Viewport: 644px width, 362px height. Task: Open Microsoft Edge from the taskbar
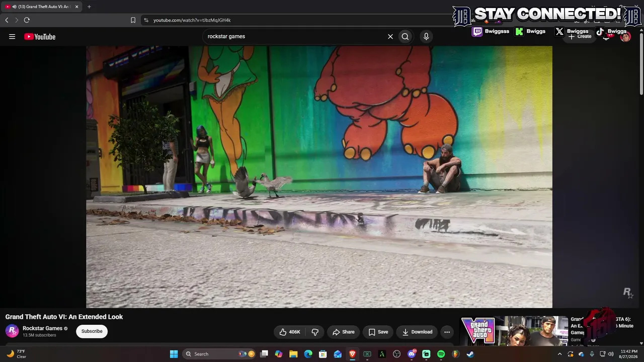click(x=308, y=354)
